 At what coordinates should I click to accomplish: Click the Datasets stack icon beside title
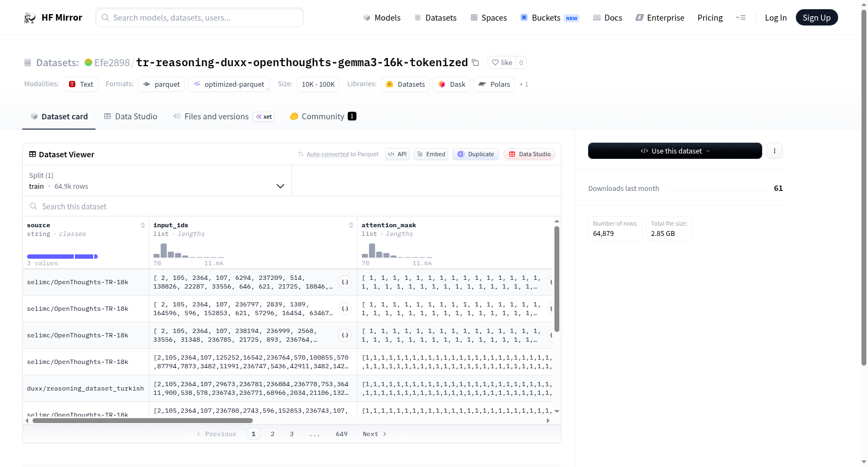click(28, 63)
